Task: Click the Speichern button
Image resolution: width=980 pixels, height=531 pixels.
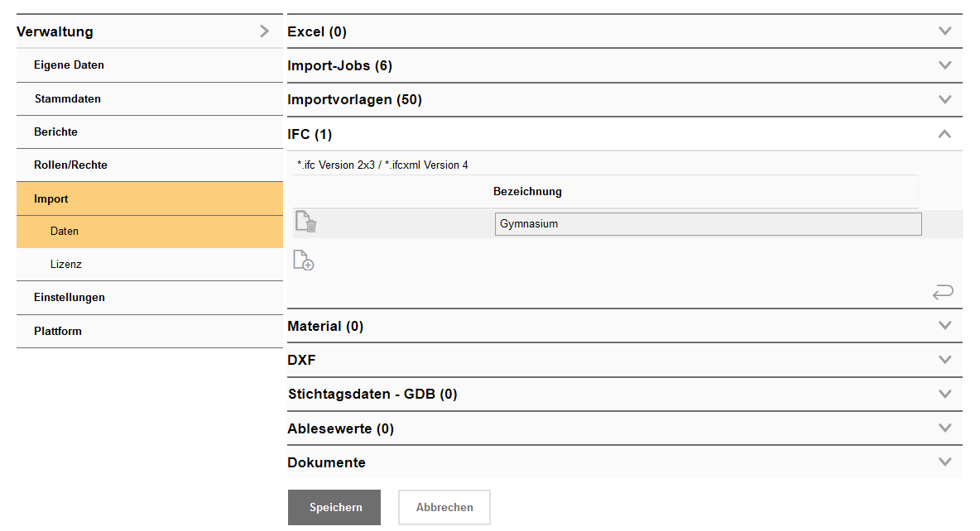Action: point(334,508)
